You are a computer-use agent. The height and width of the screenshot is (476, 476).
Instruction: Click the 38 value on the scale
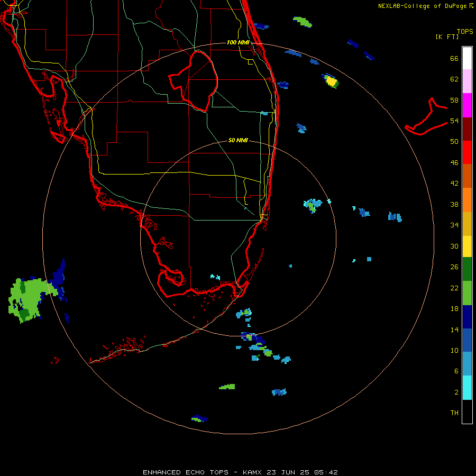tap(454, 204)
